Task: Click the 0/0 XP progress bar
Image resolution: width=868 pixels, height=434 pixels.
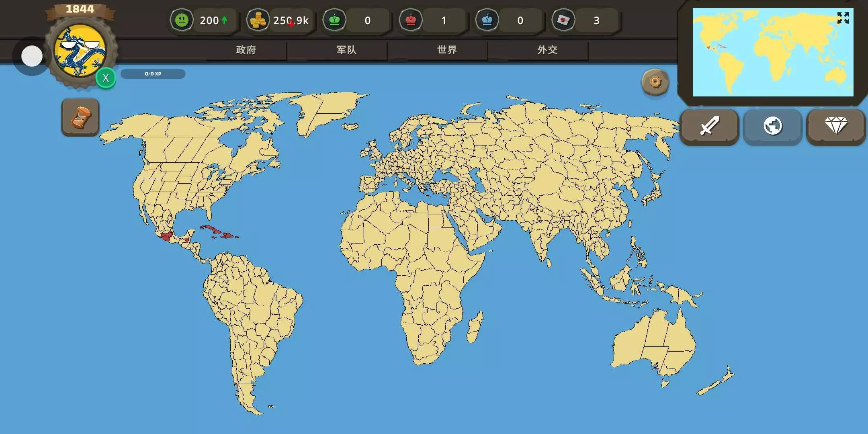Action: click(x=153, y=74)
